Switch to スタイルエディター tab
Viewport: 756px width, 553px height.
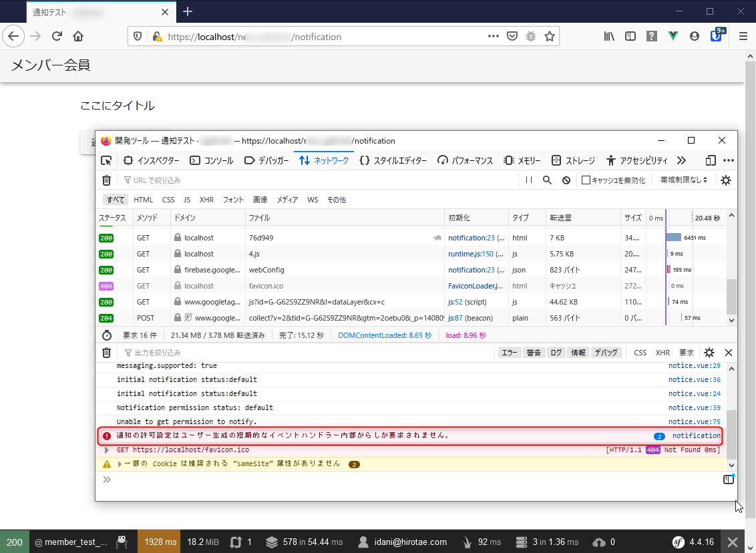393,160
